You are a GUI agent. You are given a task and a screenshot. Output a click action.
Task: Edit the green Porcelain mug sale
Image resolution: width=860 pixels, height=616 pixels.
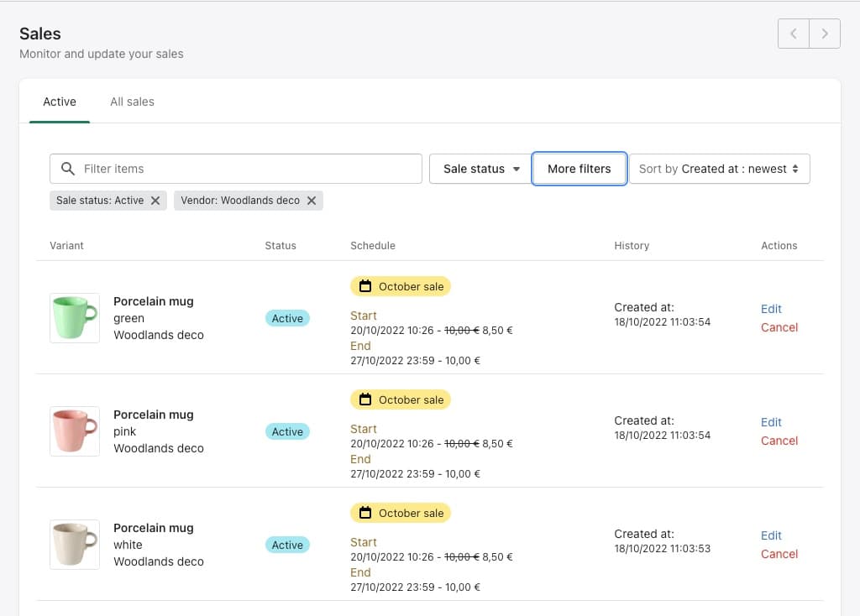(x=771, y=309)
